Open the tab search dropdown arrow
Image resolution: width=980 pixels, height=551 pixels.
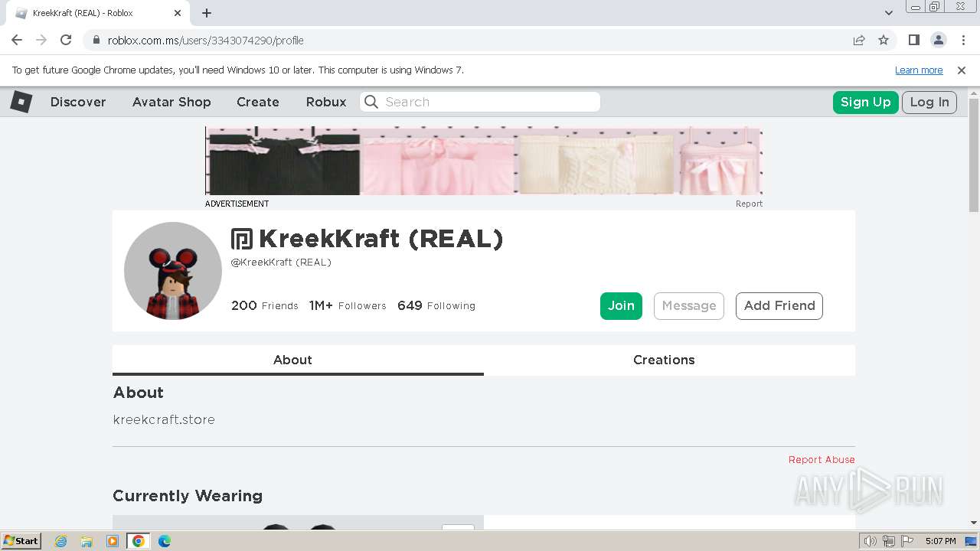click(x=888, y=13)
